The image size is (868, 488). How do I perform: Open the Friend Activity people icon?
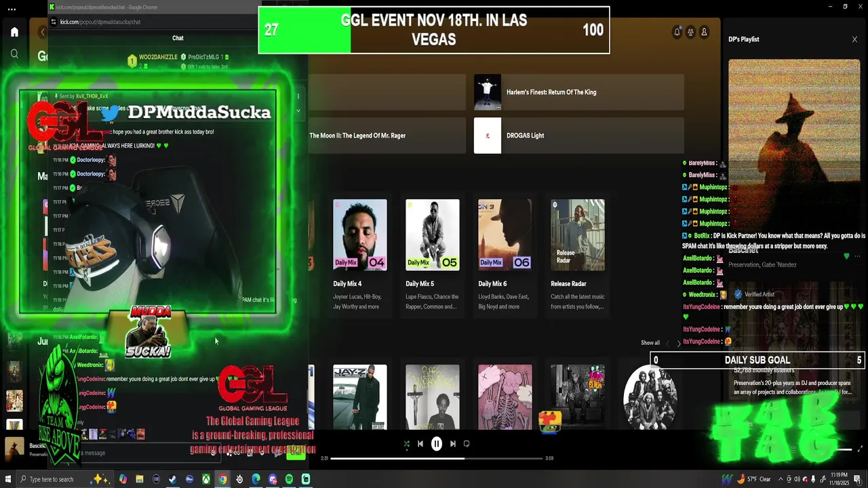pos(690,32)
